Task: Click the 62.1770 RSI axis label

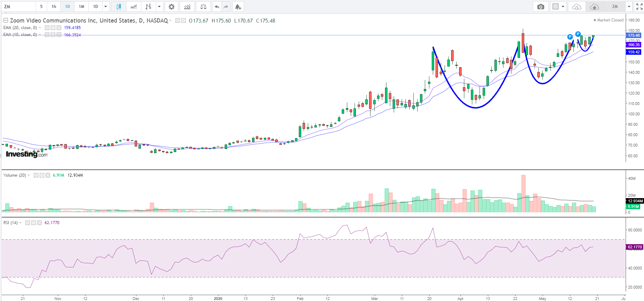Action: tap(635, 247)
